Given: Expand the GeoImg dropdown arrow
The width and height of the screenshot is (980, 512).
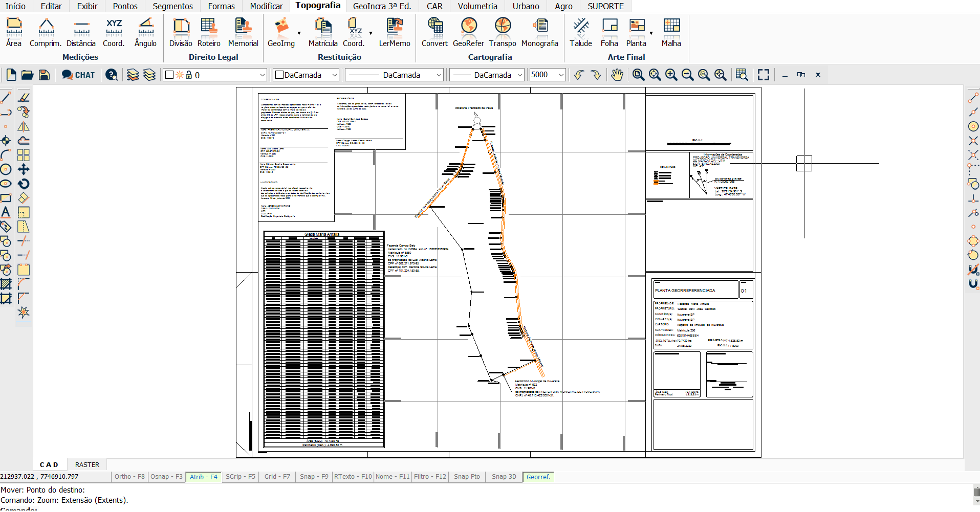Looking at the screenshot, I should [x=299, y=33].
